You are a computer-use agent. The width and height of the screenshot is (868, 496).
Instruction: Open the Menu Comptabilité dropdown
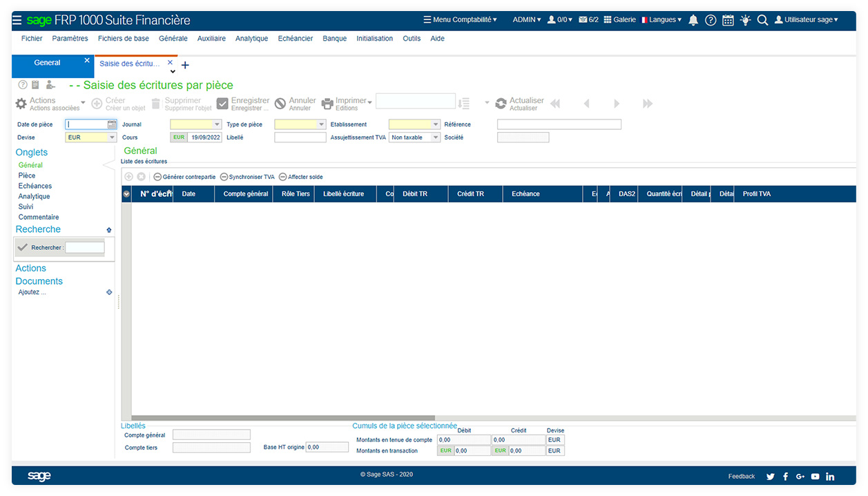(460, 20)
